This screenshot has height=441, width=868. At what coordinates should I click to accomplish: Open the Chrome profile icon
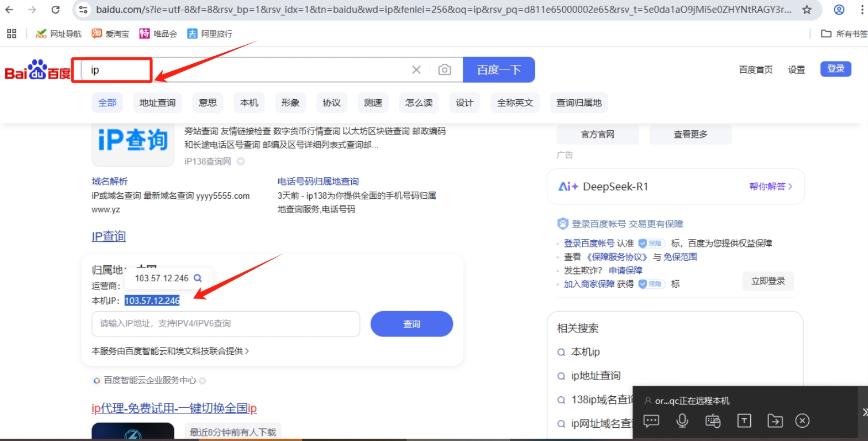pyautogui.click(x=839, y=10)
